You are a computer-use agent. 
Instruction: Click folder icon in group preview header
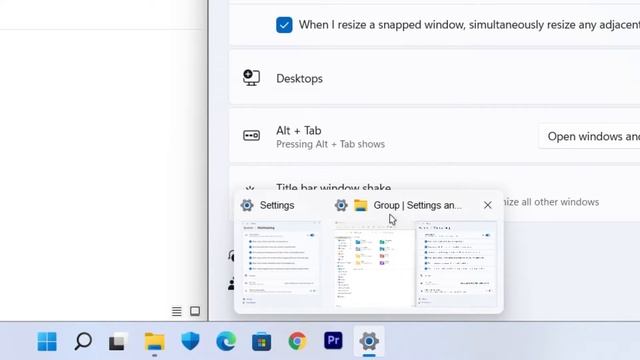coord(360,205)
